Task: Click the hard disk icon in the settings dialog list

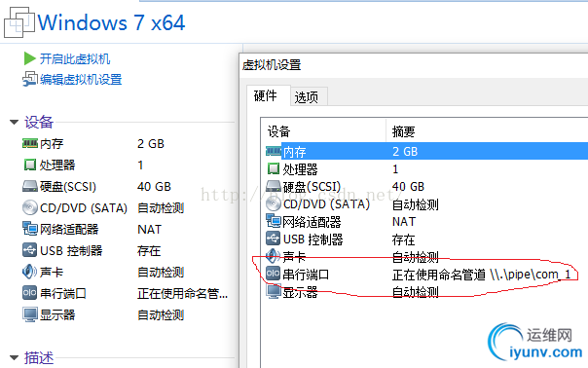Action: [274, 186]
